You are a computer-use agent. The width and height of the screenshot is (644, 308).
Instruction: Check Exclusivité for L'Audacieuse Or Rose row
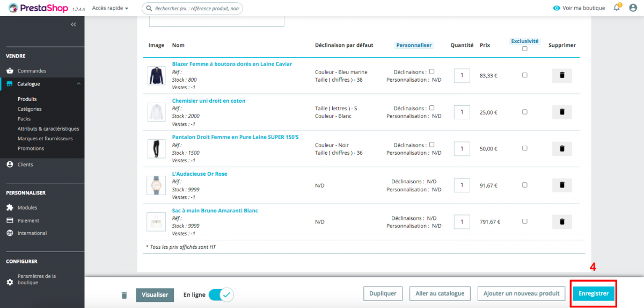point(524,185)
